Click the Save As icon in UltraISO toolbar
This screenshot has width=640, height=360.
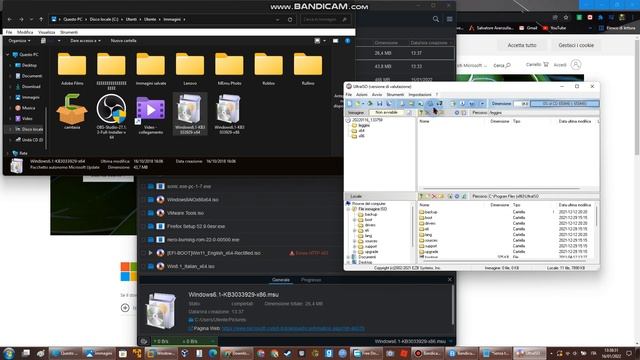389,104
